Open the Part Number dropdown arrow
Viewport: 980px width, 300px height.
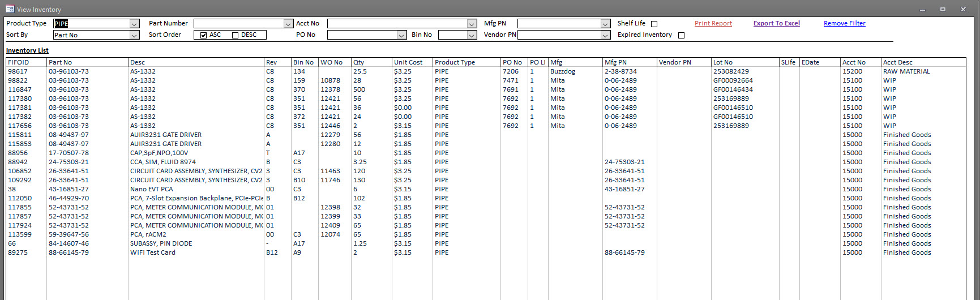[x=289, y=24]
